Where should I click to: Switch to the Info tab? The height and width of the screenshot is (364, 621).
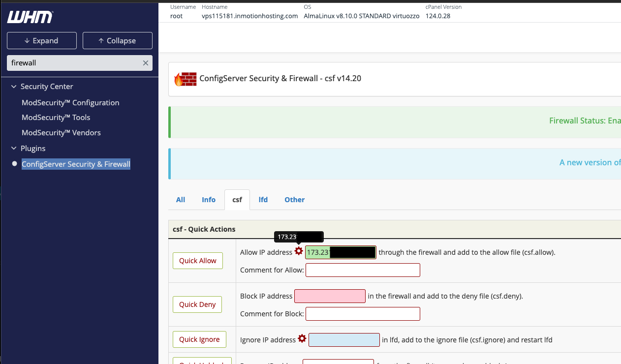click(x=209, y=200)
